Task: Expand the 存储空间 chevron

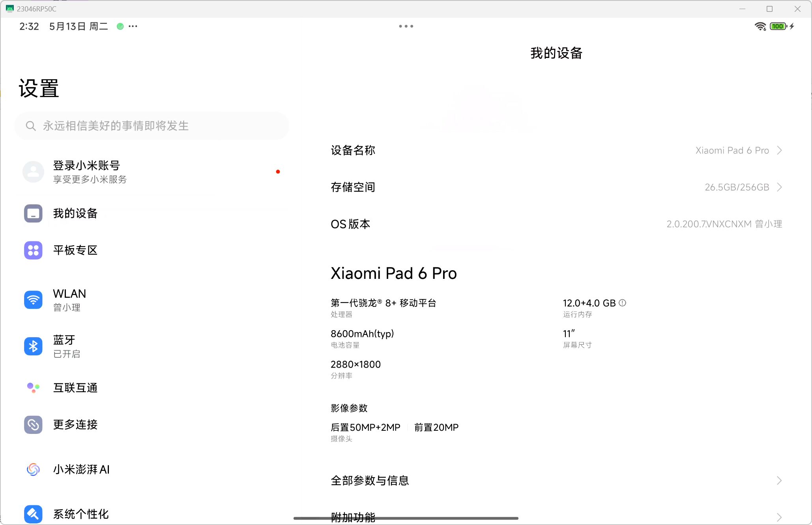Action: pyautogui.click(x=779, y=187)
